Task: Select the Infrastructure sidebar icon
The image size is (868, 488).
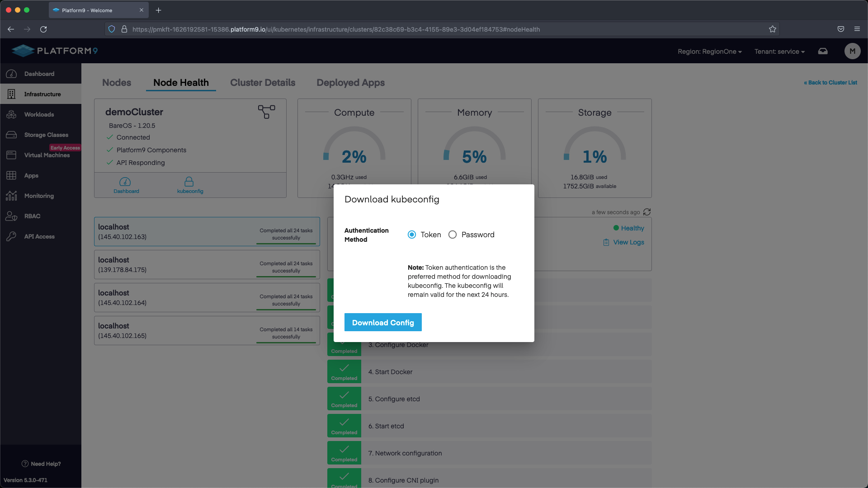Action: click(11, 94)
